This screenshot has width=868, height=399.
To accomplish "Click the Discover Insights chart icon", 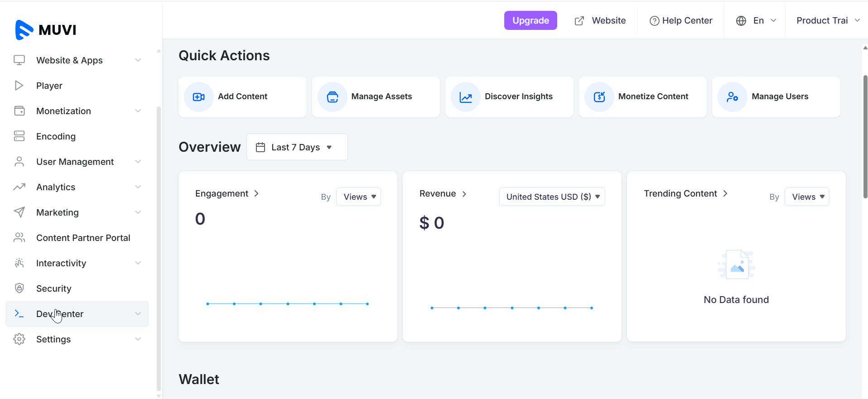I will point(466,97).
